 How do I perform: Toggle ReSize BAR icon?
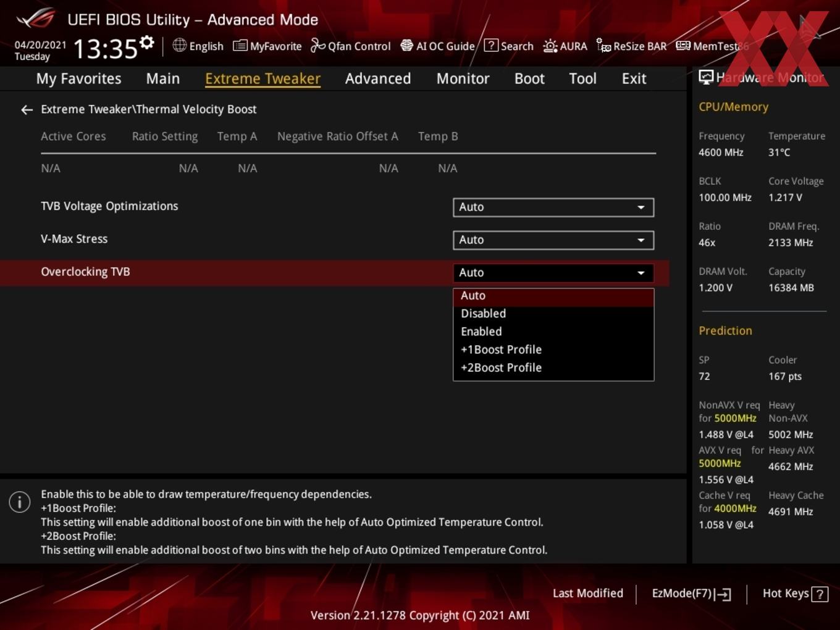tap(603, 45)
